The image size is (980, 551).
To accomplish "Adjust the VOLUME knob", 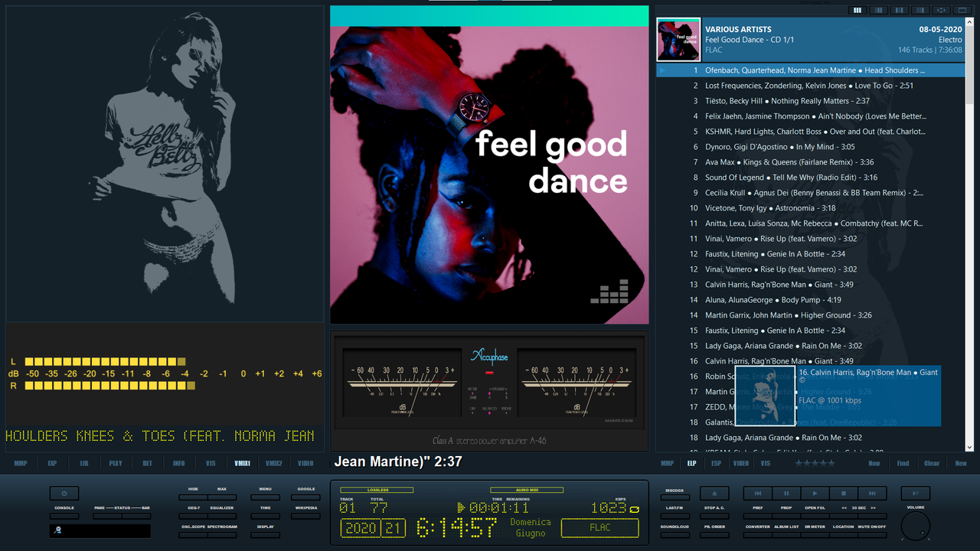I will tap(916, 526).
